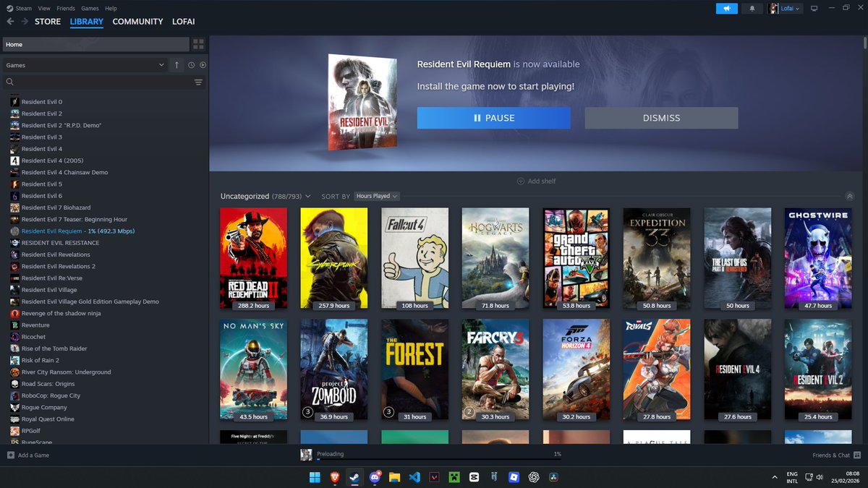Click the Preloading download progress bar
Viewport: 868px width, 488px height.
click(439, 460)
